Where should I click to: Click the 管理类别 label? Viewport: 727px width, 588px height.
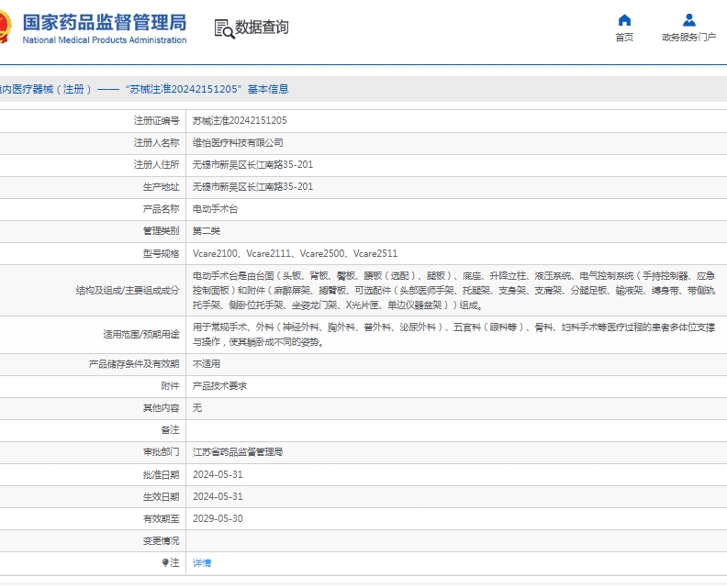point(161,231)
